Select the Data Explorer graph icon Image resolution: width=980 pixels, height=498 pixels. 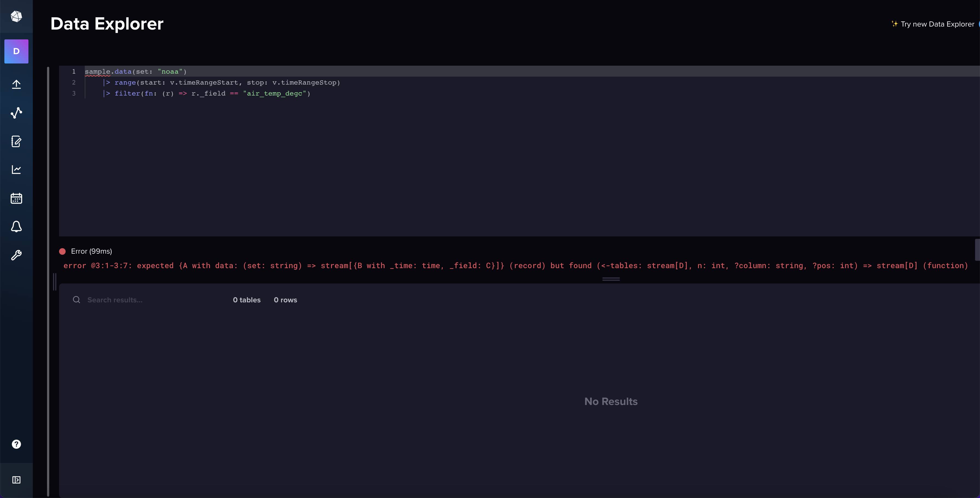click(16, 113)
